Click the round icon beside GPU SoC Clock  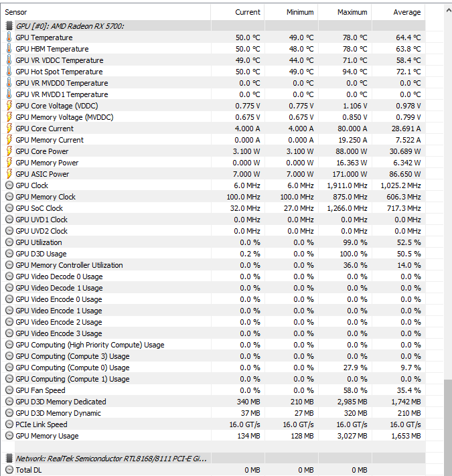tap(9, 208)
